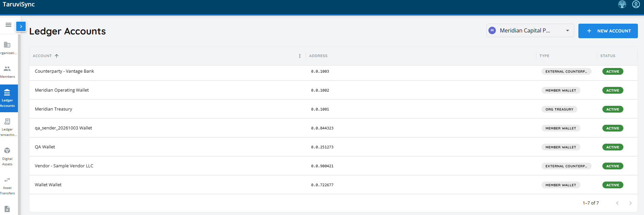
Task: Select the qa_sender_20261003 Wallet account
Action: click(63, 128)
